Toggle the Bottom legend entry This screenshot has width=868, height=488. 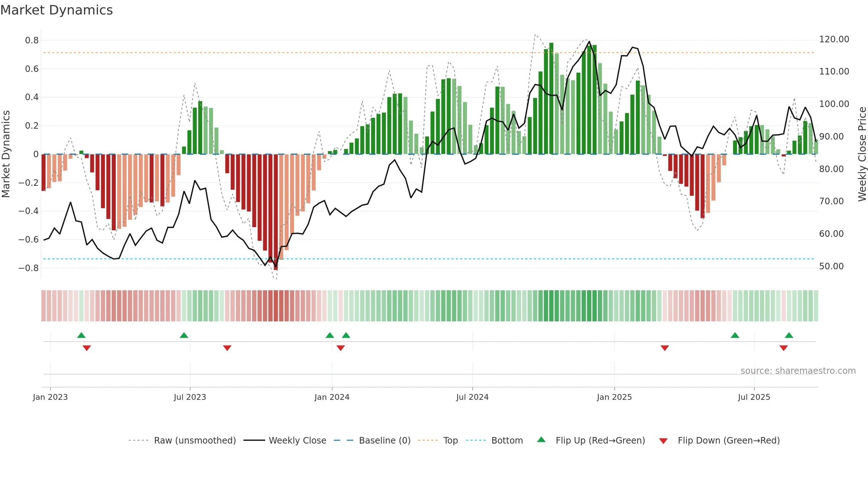(x=494, y=440)
